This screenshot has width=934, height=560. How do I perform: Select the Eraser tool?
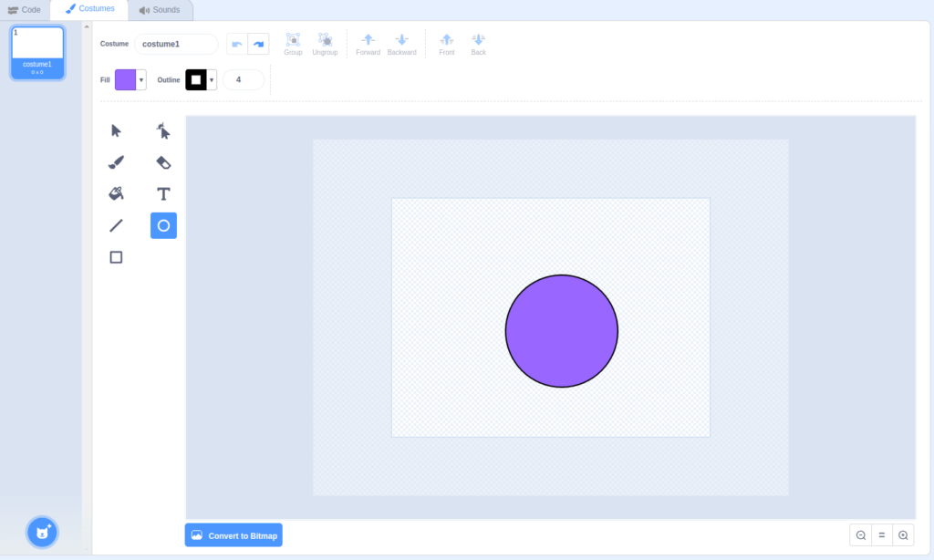coord(163,162)
